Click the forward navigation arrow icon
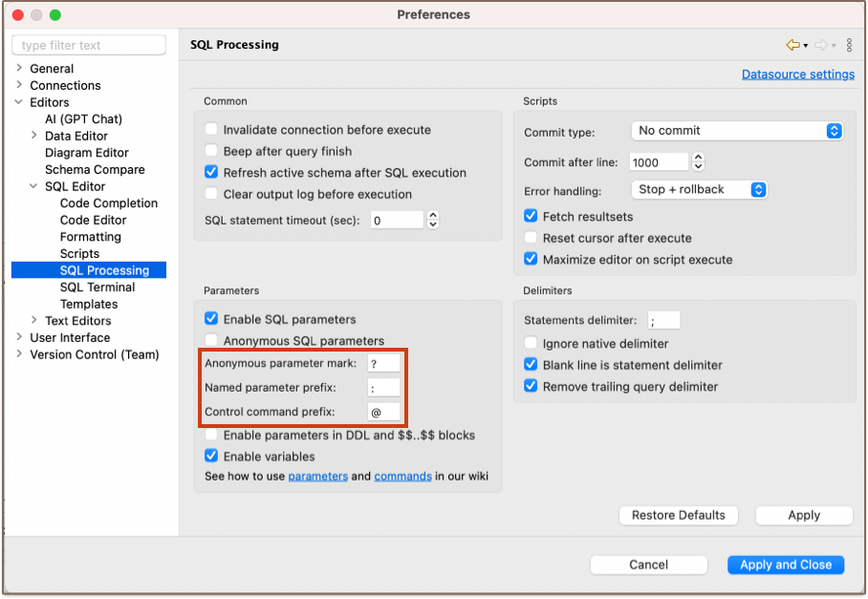The image size is (868, 599). tap(820, 45)
